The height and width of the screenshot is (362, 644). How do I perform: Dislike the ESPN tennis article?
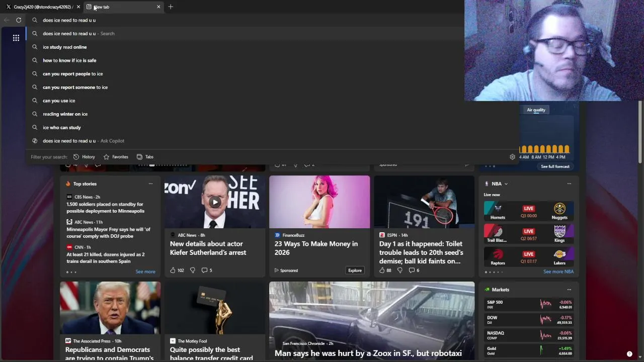400,270
